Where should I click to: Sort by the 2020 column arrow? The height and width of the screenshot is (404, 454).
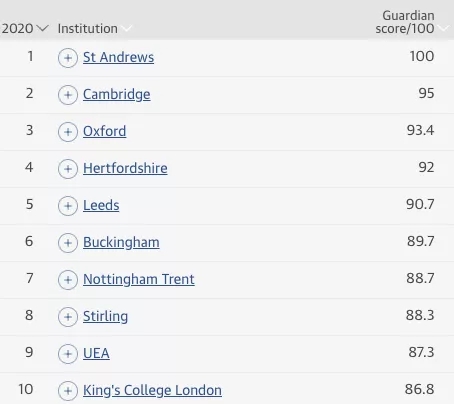(x=43, y=28)
